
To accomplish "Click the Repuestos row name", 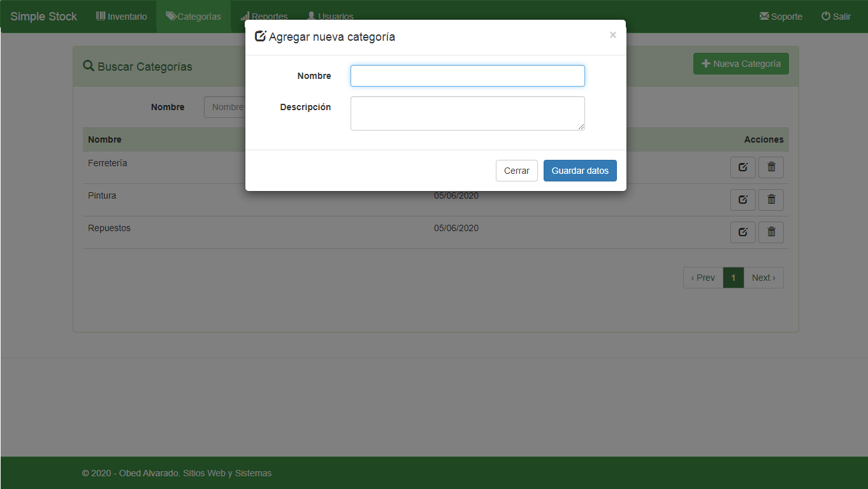I will (109, 228).
